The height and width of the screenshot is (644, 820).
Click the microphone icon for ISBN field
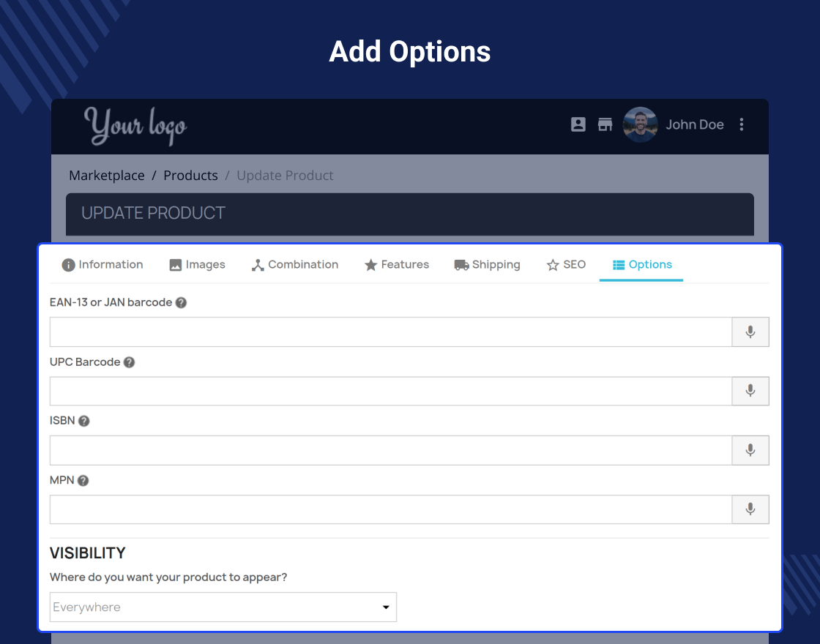(x=750, y=450)
